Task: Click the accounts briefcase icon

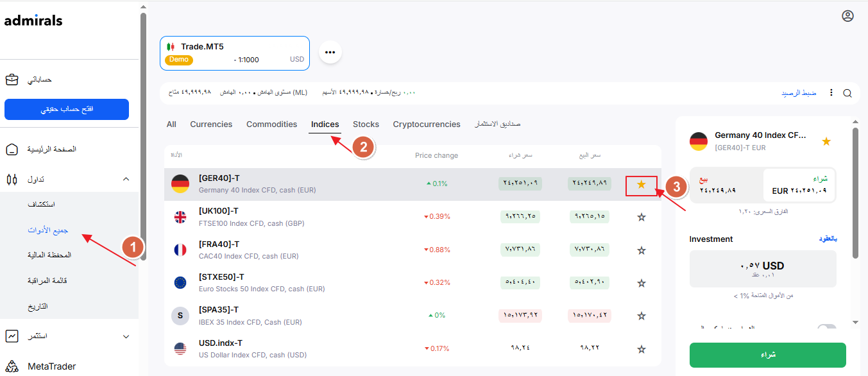Action: [12, 80]
